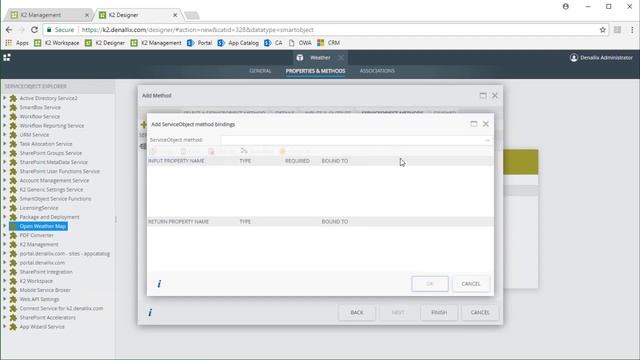Cancel the ServiceObject method bindings dialog
640x360 pixels.
point(471,284)
